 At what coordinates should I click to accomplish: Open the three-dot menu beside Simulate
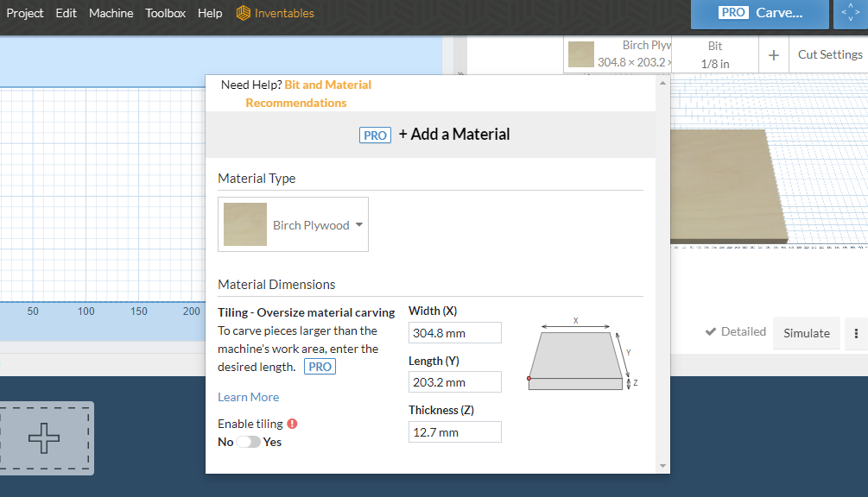pos(856,333)
